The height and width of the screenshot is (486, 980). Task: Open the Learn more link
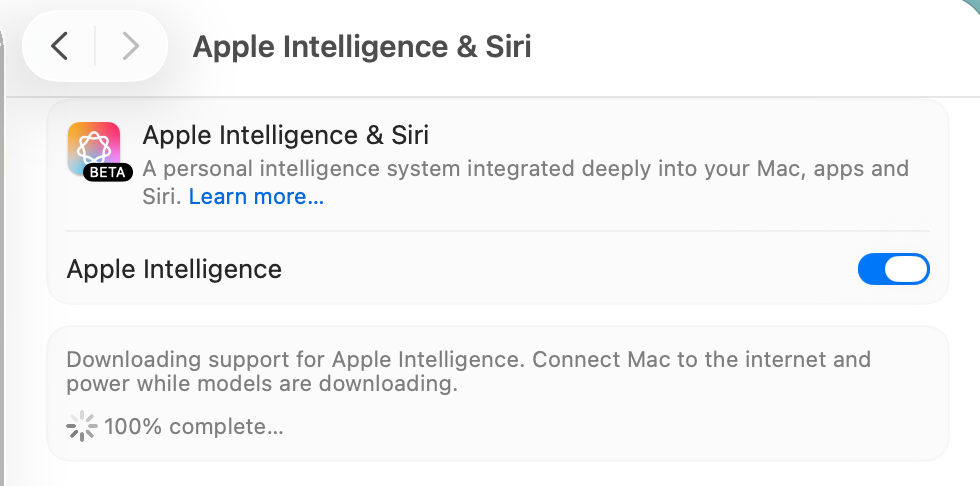256,197
